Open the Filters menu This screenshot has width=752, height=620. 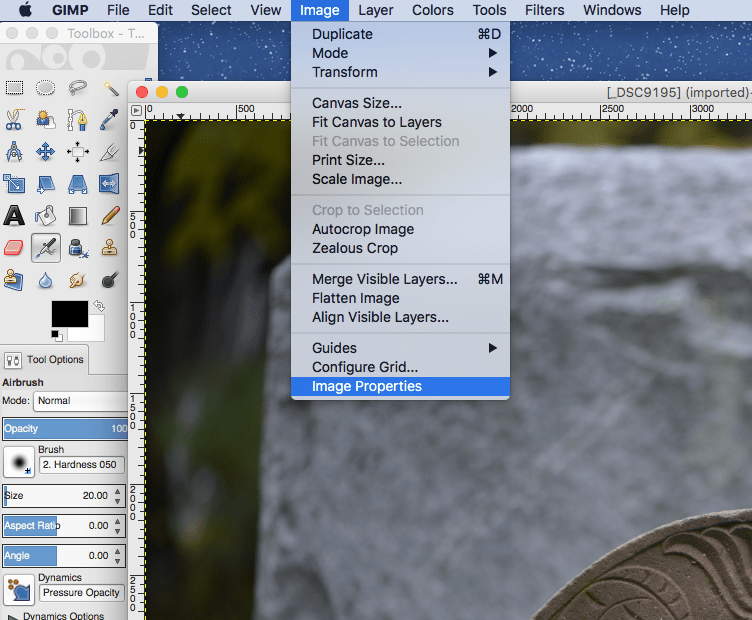click(x=544, y=10)
